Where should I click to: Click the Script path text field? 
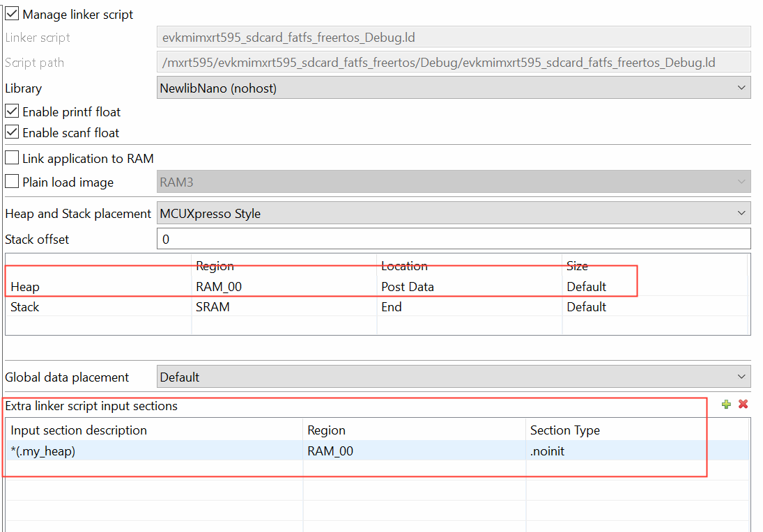click(x=453, y=62)
